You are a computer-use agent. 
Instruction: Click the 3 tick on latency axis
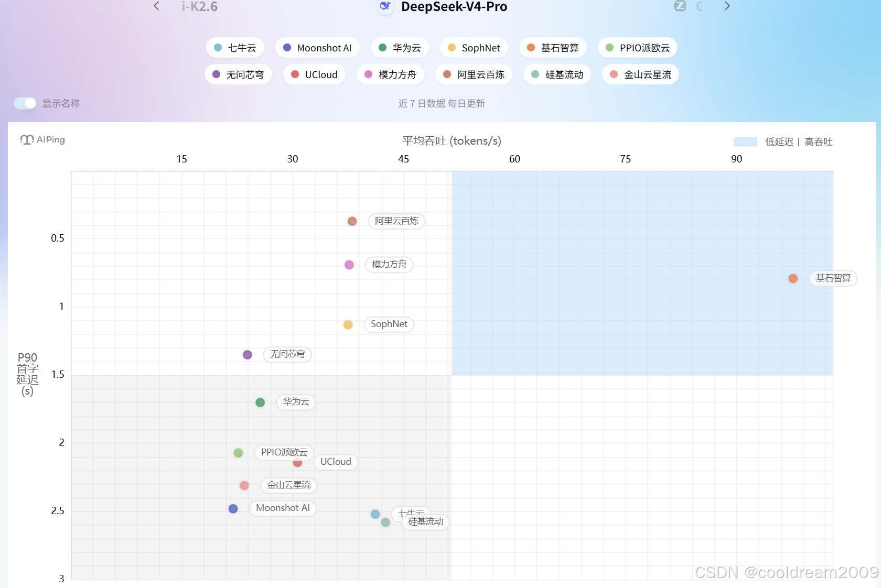click(61, 579)
